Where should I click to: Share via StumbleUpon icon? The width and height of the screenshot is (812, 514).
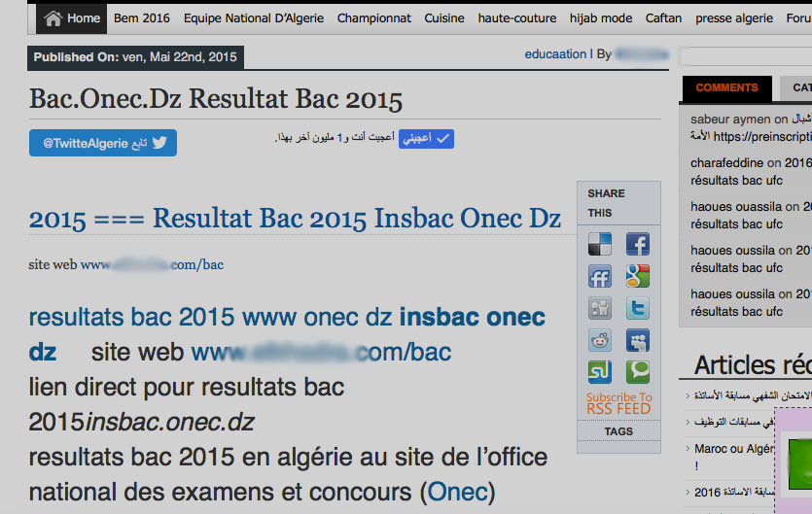(x=600, y=372)
